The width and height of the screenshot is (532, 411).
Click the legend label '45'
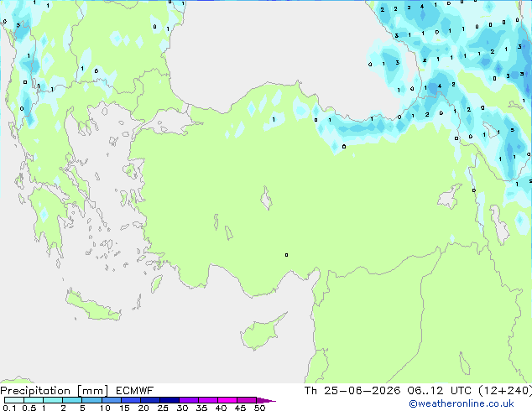pyautogui.click(x=240, y=408)
